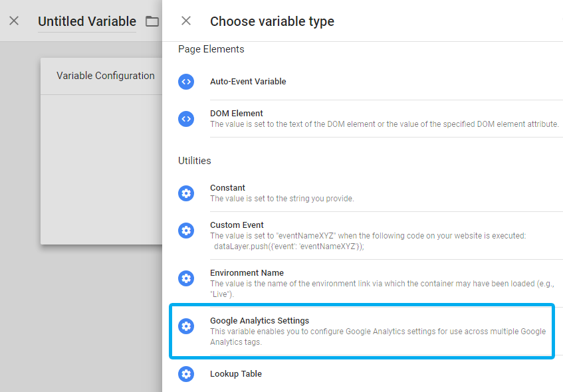Exit the variable editor with the X
The image size is (563, 392).
(x=14, y=21)
